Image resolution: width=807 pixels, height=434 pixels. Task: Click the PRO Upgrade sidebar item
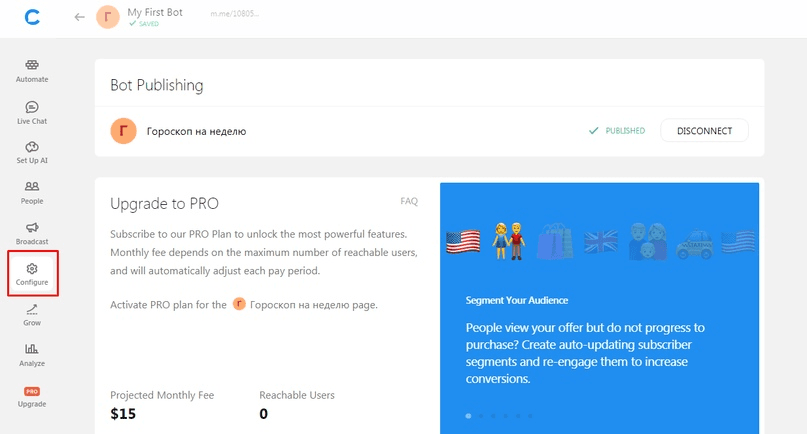click(x=32, y=396)
